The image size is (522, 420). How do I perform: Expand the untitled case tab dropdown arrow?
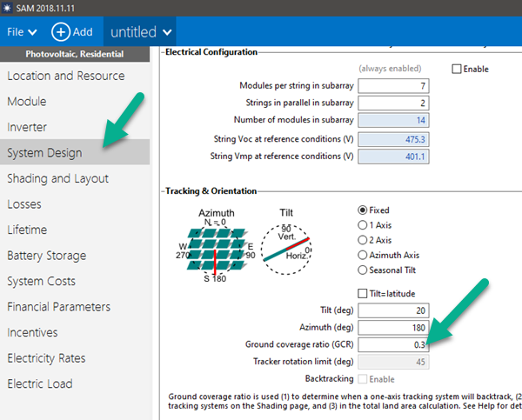(167, 32)
